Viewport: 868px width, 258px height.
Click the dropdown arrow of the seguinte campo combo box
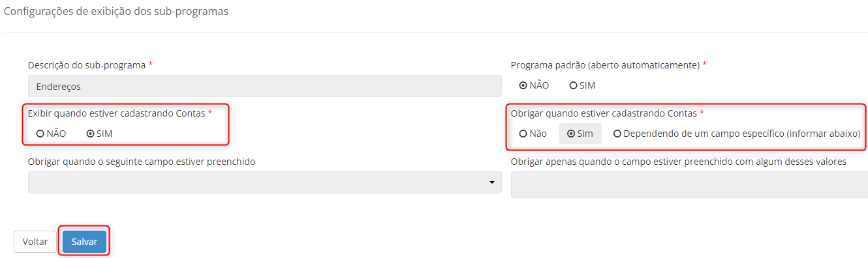pyautogui.click(x=492, y=183)
